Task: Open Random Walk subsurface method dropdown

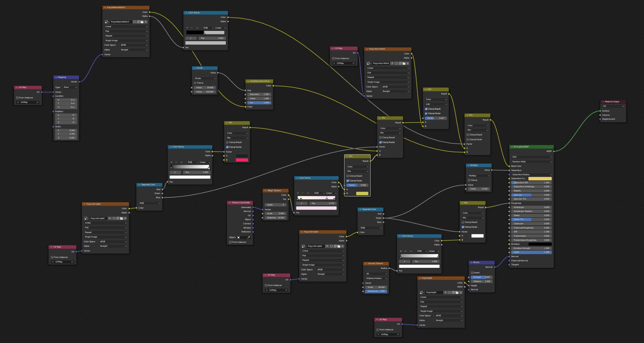Action: 531,162
